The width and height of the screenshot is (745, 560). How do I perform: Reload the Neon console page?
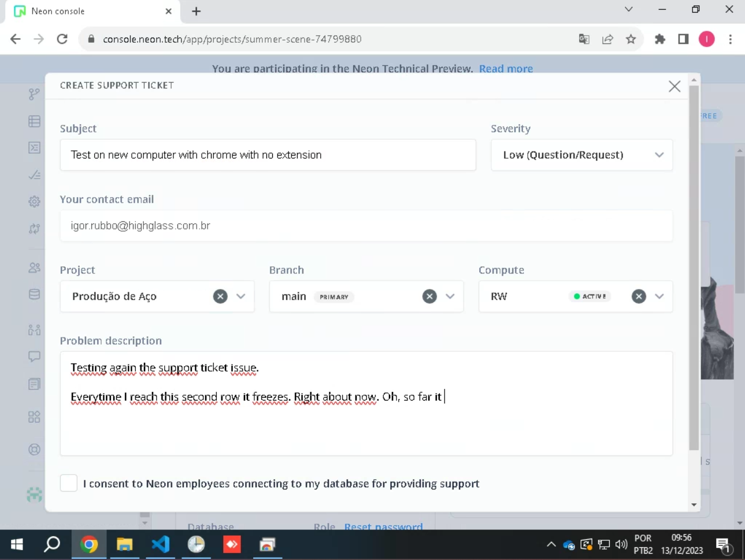(x=62, y=39)
